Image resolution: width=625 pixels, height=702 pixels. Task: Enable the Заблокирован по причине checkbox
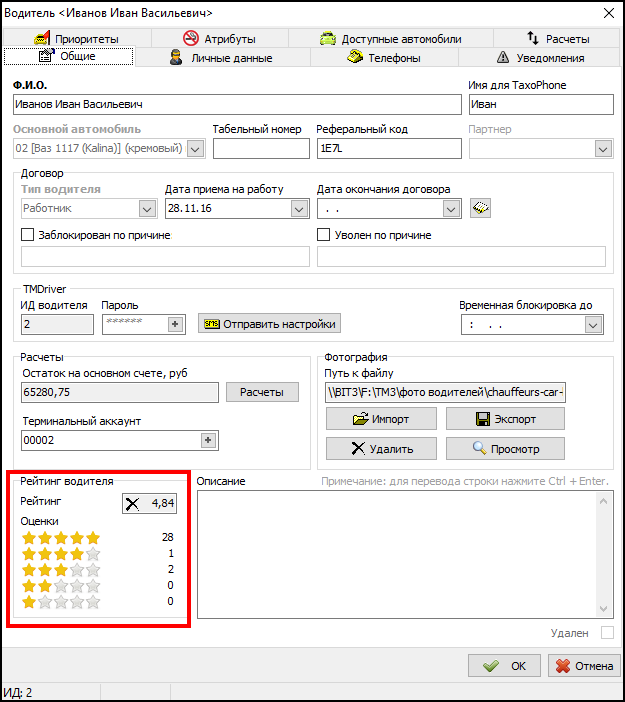coord(28,235)
